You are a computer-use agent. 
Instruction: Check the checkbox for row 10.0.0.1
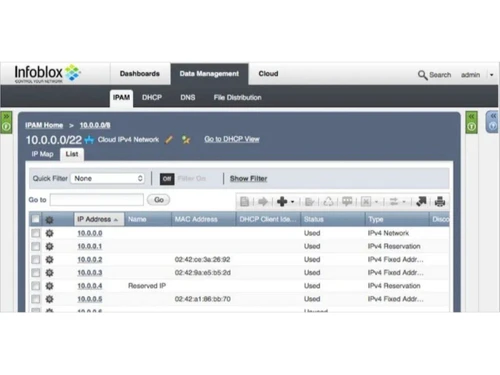(x=35, y=246)
